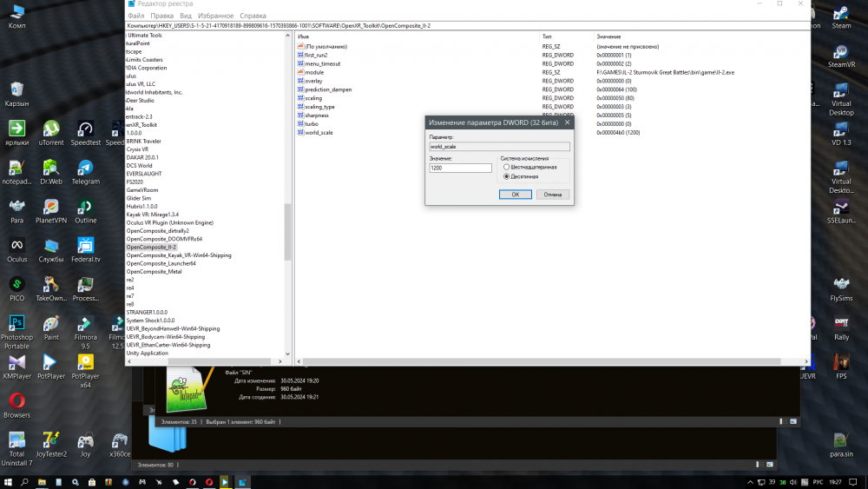
Task: Select the OpenComposite_dirtrally2 key
Action: click(157, 231)
